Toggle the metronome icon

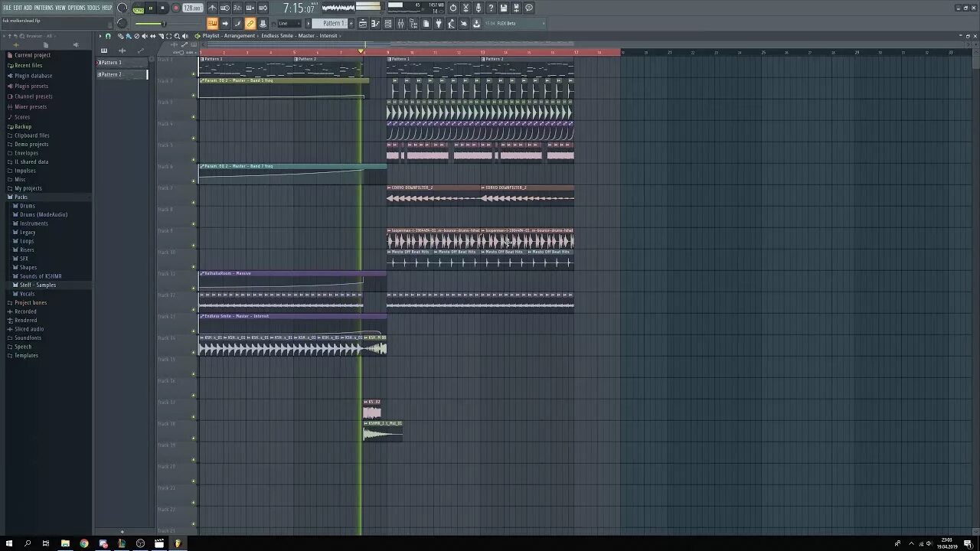point(213,8)
